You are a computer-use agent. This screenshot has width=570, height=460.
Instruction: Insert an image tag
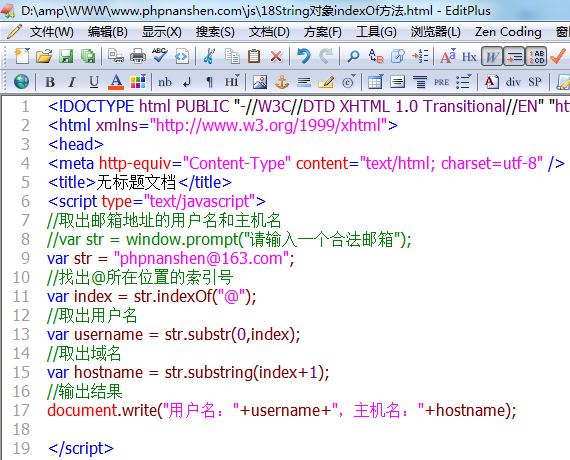(x=260, y=82)
